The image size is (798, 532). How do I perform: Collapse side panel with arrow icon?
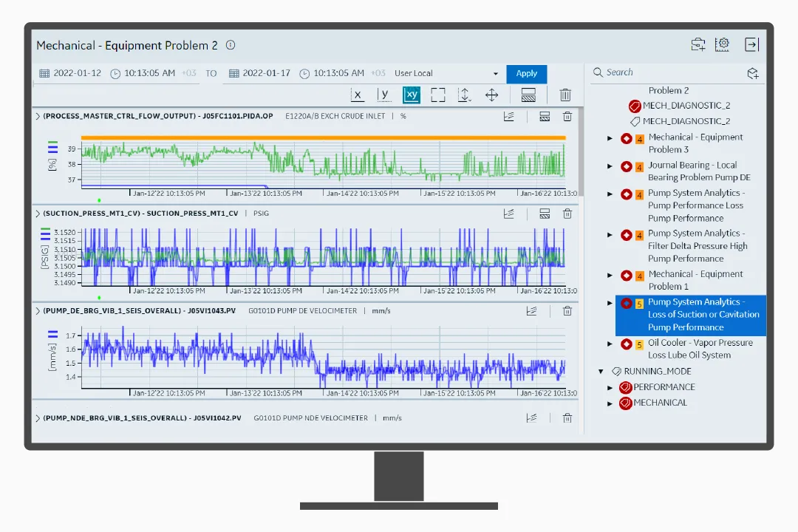point(751,44)
